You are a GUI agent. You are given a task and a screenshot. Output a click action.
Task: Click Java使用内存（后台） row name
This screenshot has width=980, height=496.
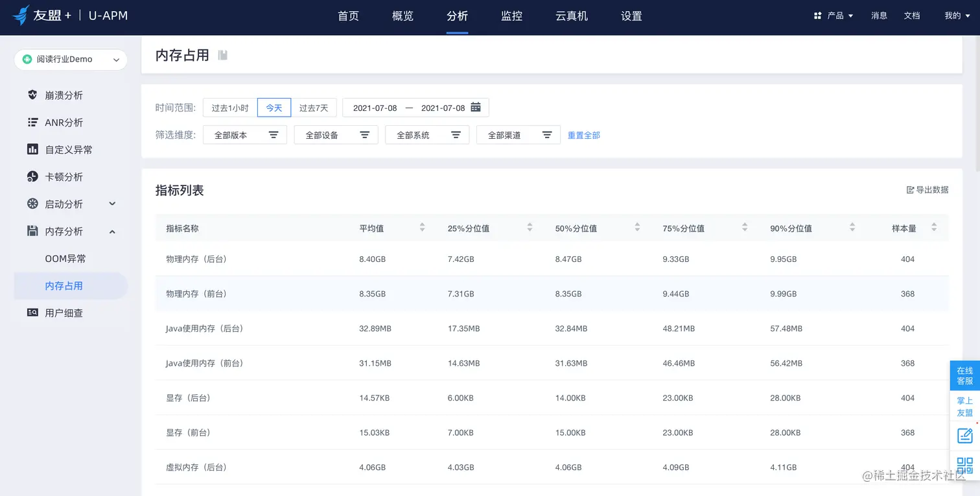point(205,329)
